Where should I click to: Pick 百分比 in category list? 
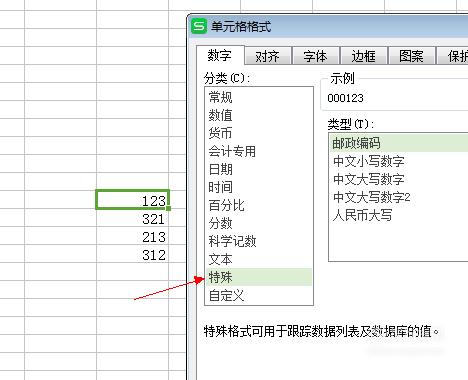tap(259, 205)
